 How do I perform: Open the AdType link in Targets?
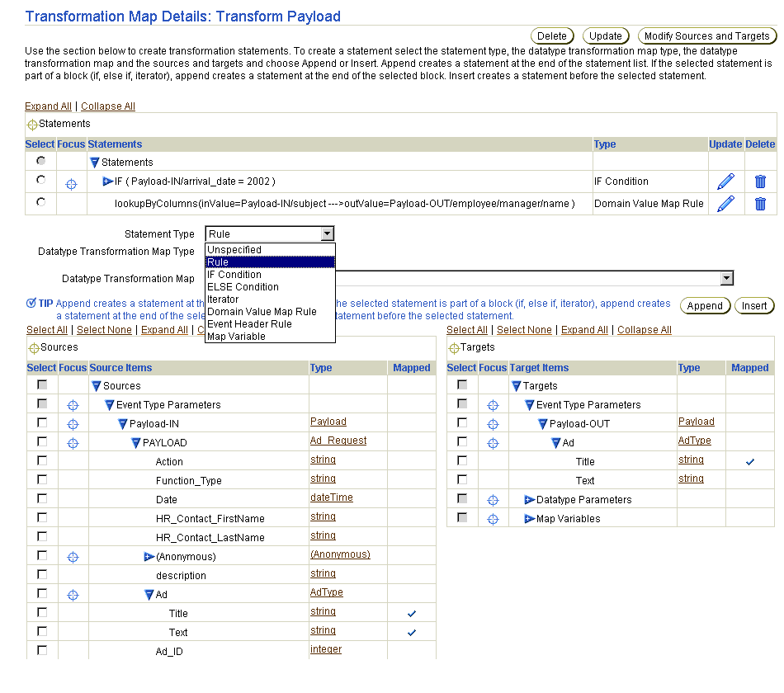click(695, 441)
